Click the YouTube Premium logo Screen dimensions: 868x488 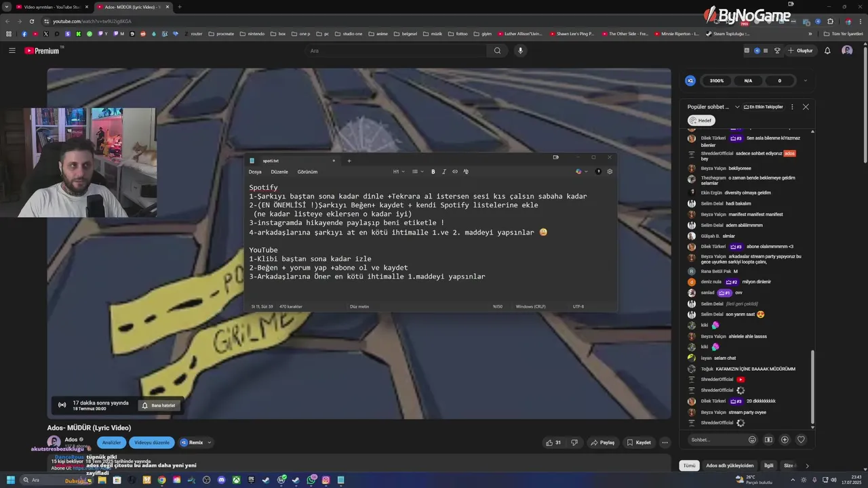point(42,51)
